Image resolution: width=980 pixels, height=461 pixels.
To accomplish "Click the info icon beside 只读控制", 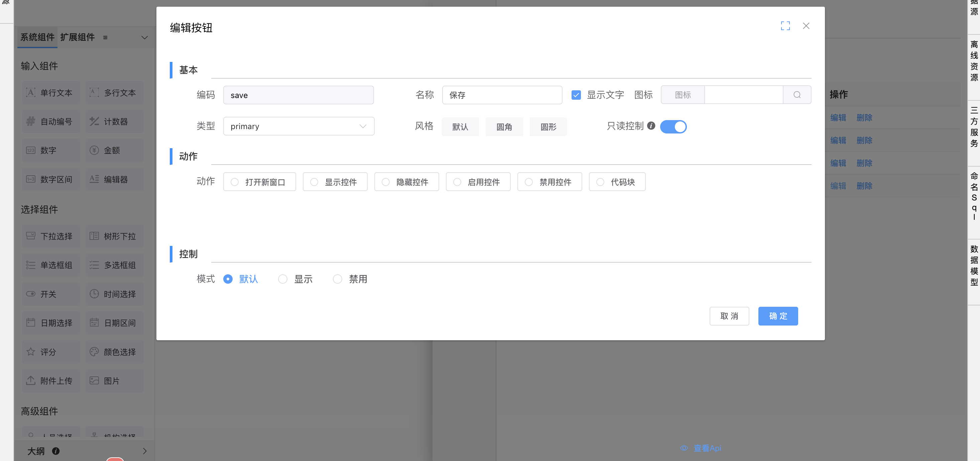I will 651,126.
